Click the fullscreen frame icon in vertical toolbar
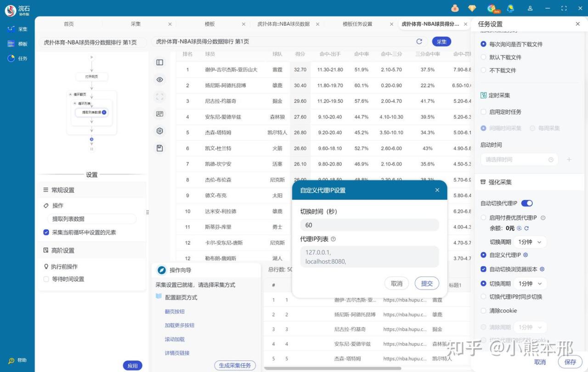This screenshot has height=372, width=588. [160, 96]
